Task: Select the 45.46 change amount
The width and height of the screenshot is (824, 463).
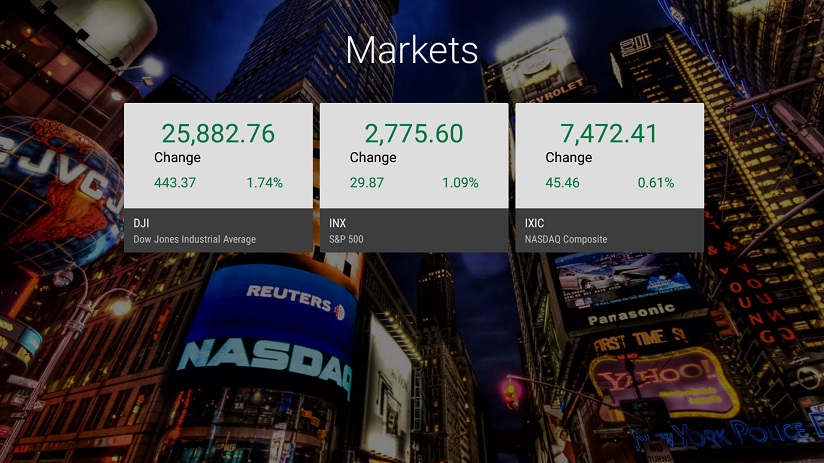Action: tap(562, 183)
